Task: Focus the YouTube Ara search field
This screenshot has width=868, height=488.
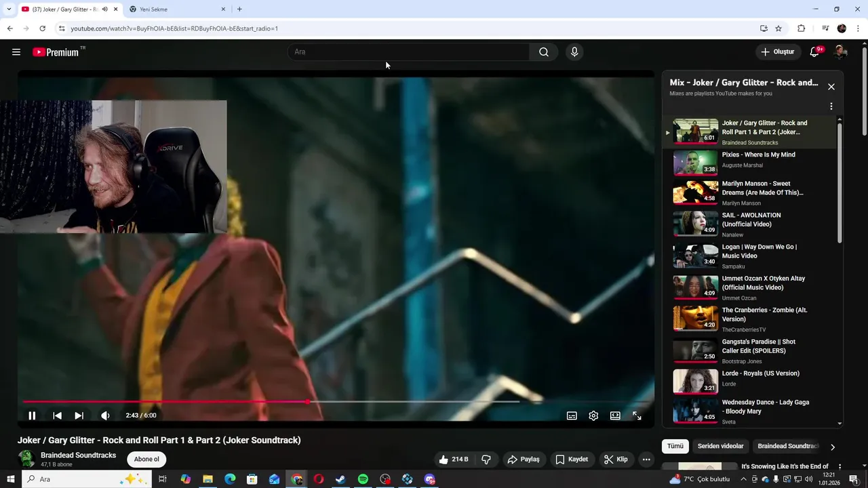Action: tap(408, 52)
